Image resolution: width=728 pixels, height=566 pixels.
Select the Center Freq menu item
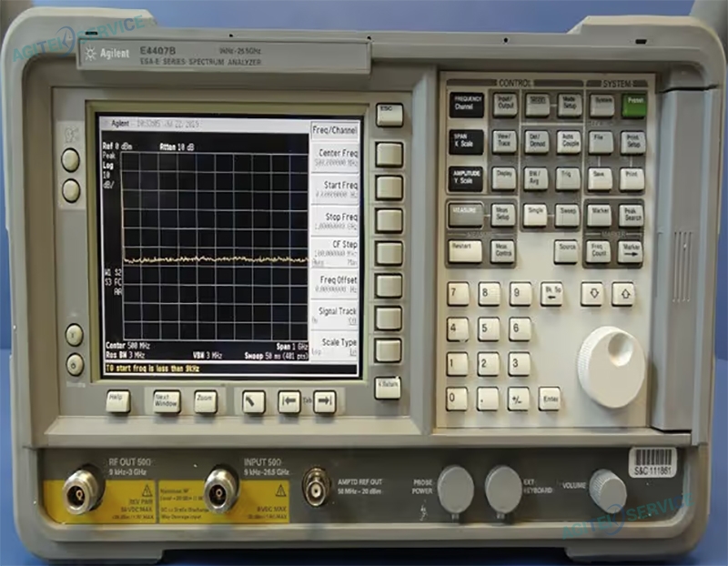pos(334,157)
